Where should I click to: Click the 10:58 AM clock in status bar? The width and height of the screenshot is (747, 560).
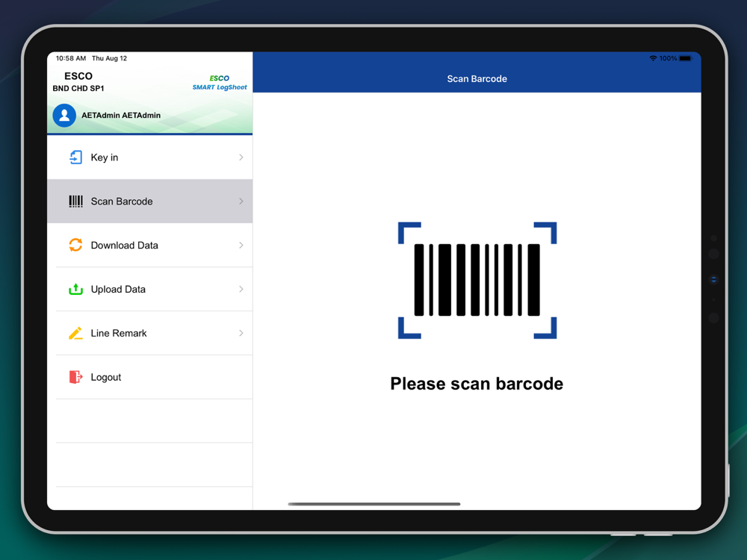tap(71, 58)
